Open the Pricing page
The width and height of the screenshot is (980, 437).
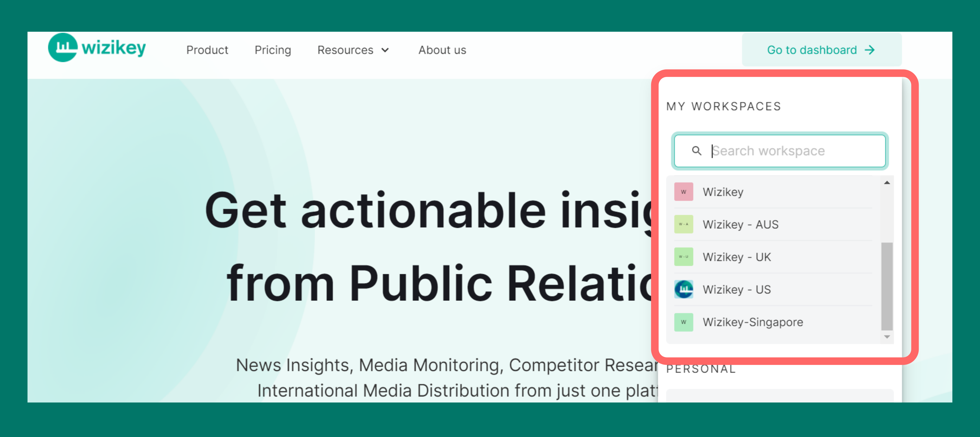(273, 50)
